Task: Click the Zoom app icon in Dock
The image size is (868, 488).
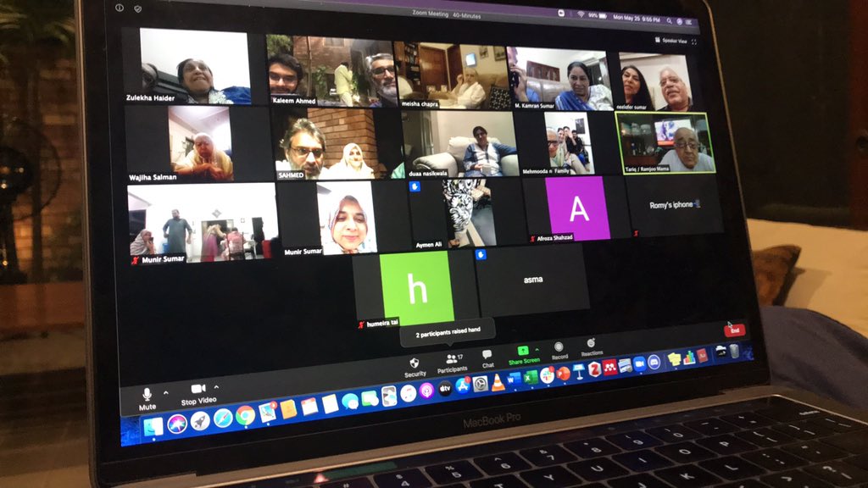Action: [639, 364]
